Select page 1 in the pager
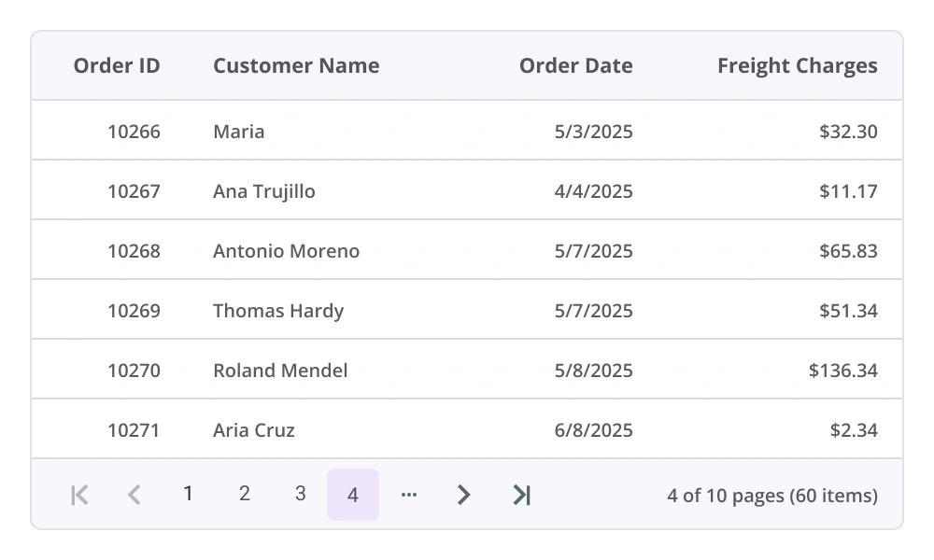The height and width of the screenshot is (560, 934). [189, 495]
